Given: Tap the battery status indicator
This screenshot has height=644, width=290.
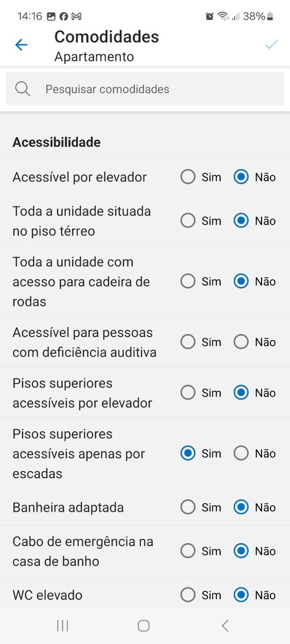Looking at the screenshot, I should point(270,16).
